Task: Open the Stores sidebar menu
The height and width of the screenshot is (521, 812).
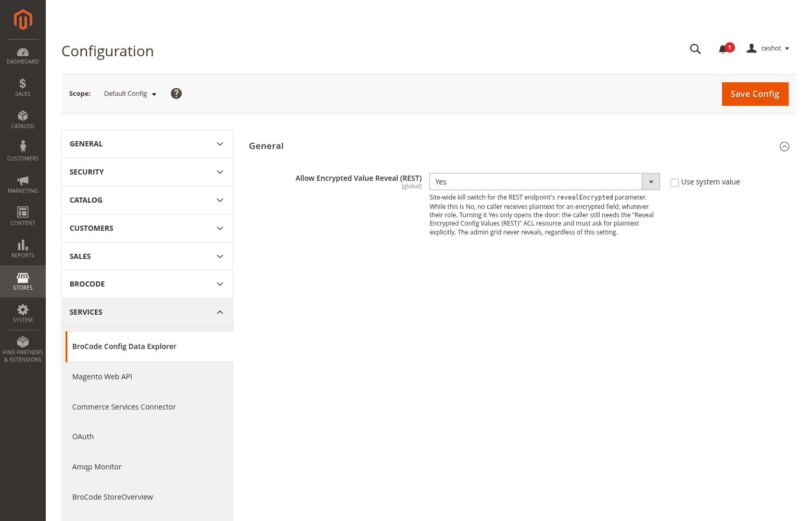Action: [23, 281]
